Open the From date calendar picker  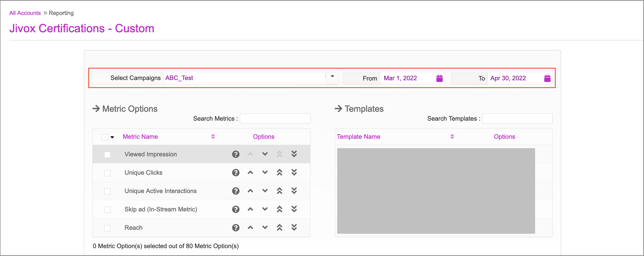click(439, 78)
